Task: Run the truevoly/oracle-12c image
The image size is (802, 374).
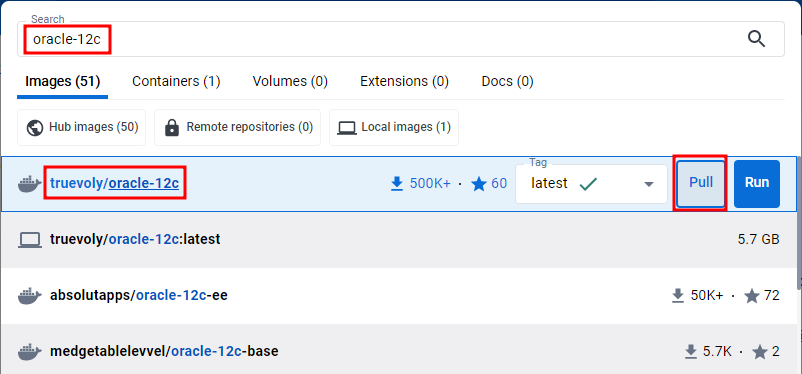Action: click(757, 183)
